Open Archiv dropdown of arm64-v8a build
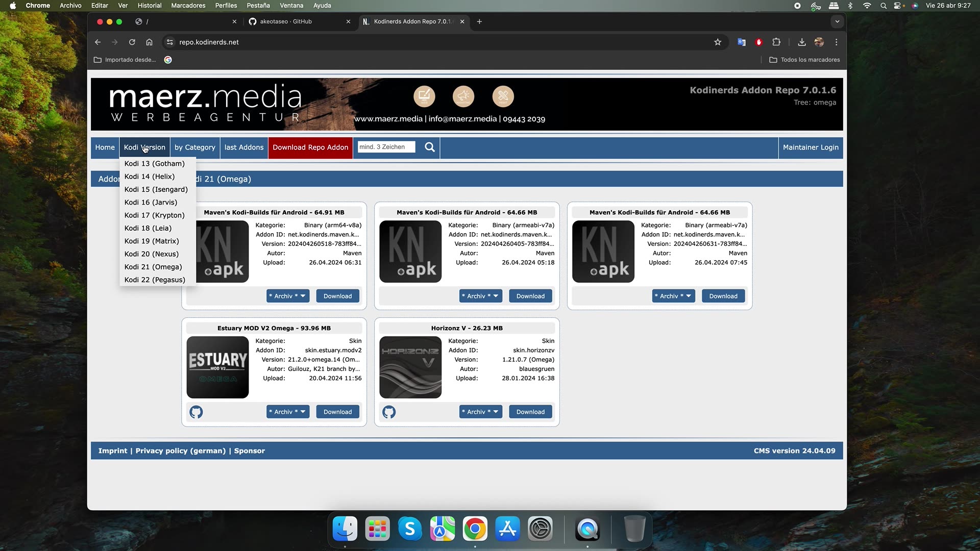 [288, 296]
